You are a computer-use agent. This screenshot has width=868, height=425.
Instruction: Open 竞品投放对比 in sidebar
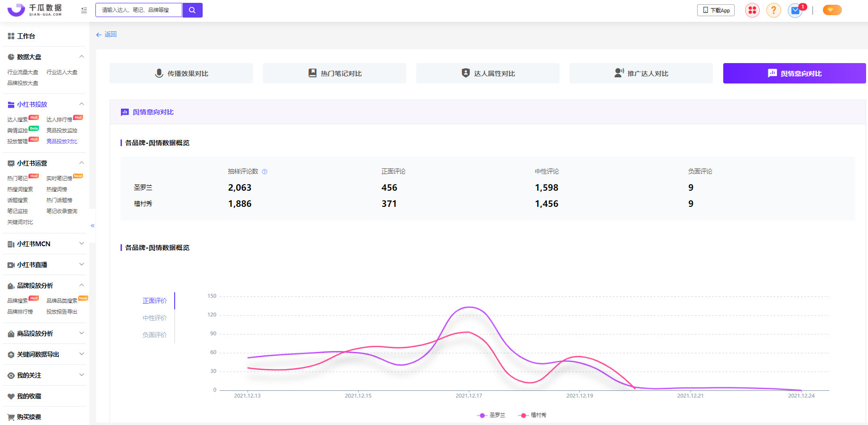click(x=62, y=141)
